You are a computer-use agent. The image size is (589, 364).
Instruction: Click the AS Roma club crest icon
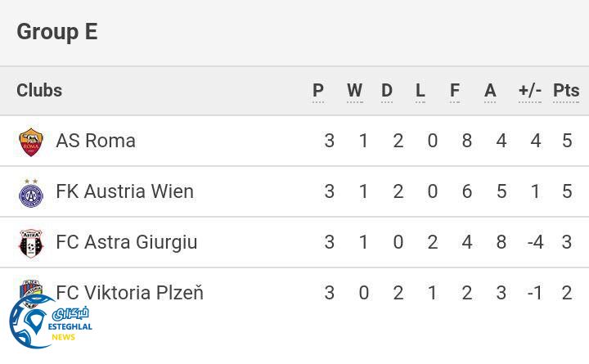[x=31, y=142]
